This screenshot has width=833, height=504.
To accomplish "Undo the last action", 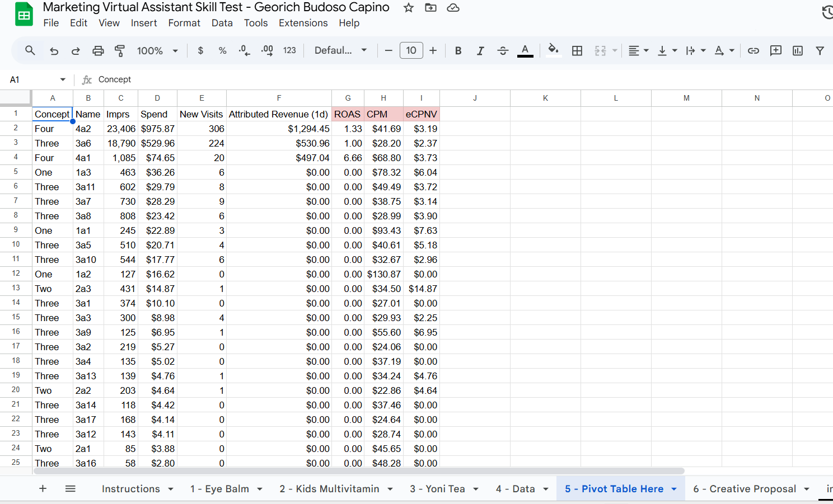I will click(54, 51).
